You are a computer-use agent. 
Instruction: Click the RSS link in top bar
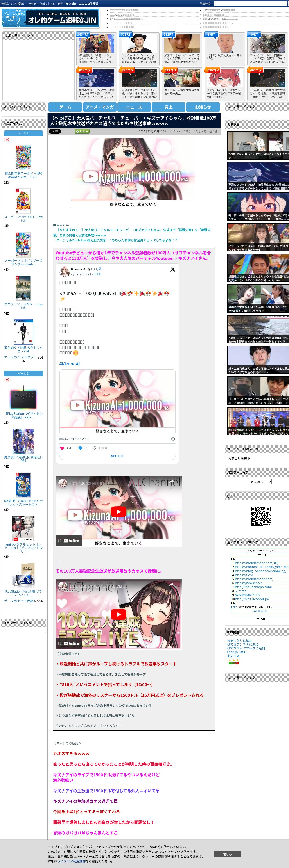point(52,4)
